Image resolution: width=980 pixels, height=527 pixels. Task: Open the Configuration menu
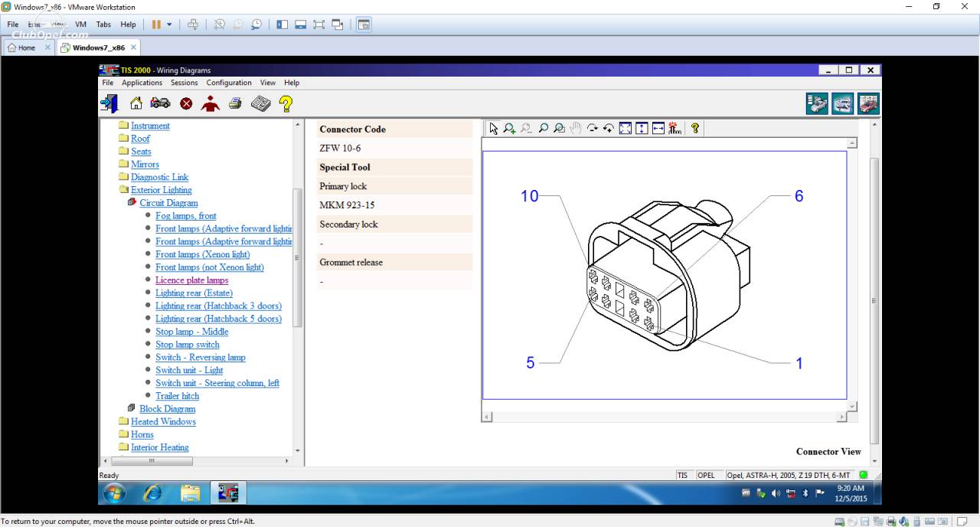pyautogui.click(x=229, y=83)
